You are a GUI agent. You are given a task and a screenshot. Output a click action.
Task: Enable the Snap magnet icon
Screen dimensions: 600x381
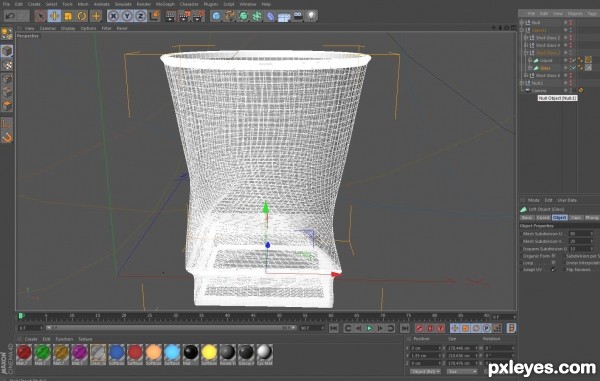coord(7,137)
